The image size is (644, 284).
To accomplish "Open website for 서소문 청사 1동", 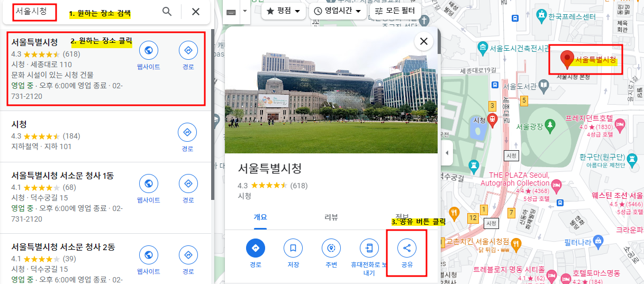I will point(149,184).
